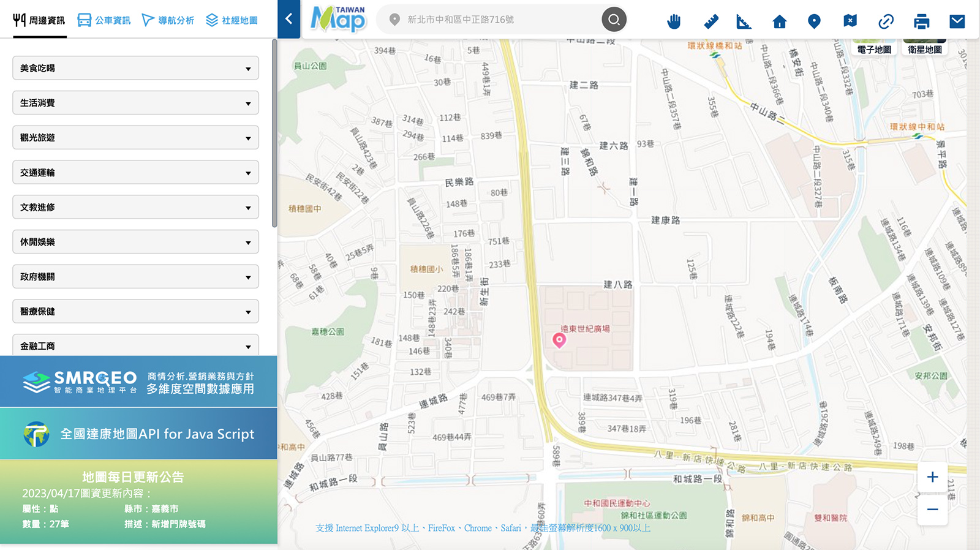Zoom in with the plus button
Image resolution: width=980 pixels, height=550 pixels.
click(x=932, y=477)
